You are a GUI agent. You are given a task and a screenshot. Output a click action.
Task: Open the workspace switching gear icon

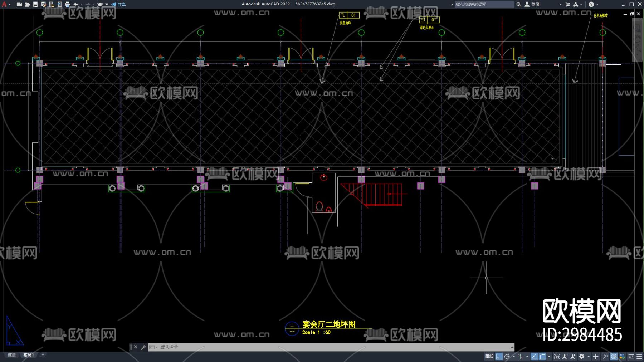582,356
